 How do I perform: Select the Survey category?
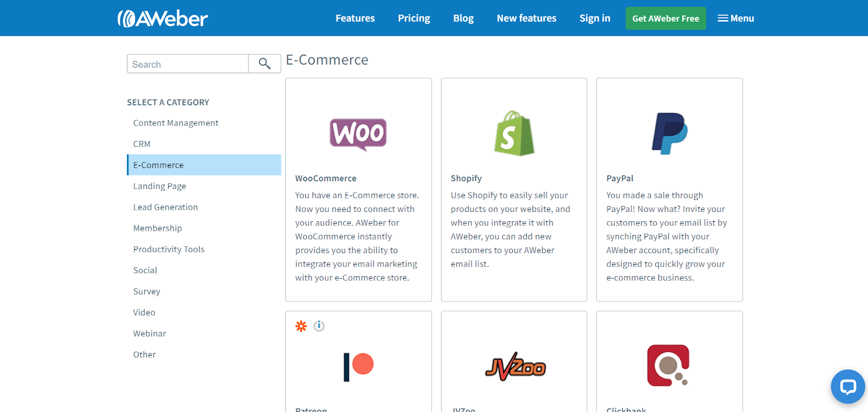pyautogui.click(x=147, y=291)
